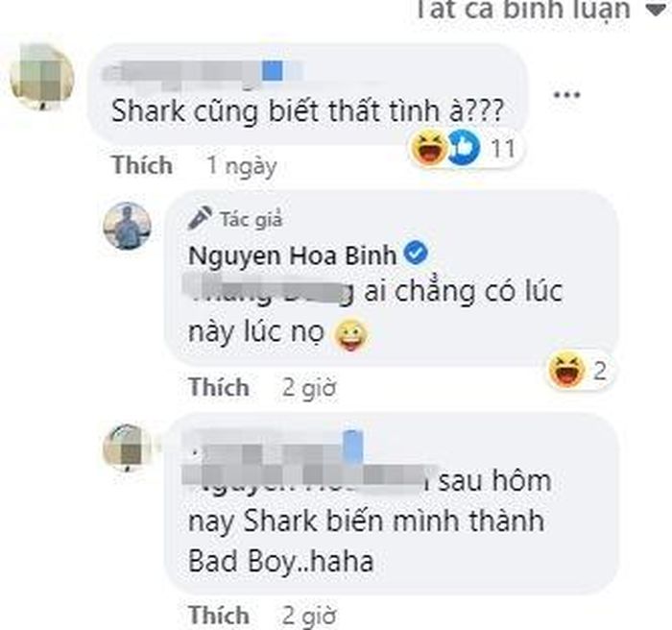Viewport: 672px width, 630px height.
Task: Click the verified badge beside Nguyen Hoa Binh
Action: pyautogui.click(x=417, y=253)
